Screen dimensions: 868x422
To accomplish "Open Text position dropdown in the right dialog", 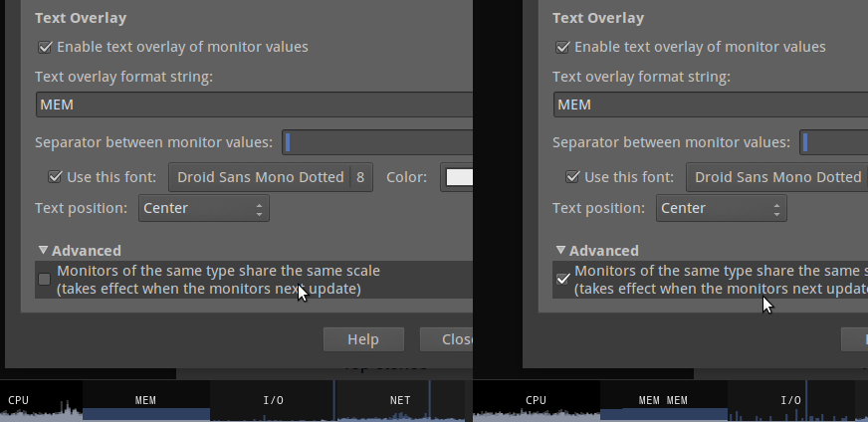I will (722, 208).
